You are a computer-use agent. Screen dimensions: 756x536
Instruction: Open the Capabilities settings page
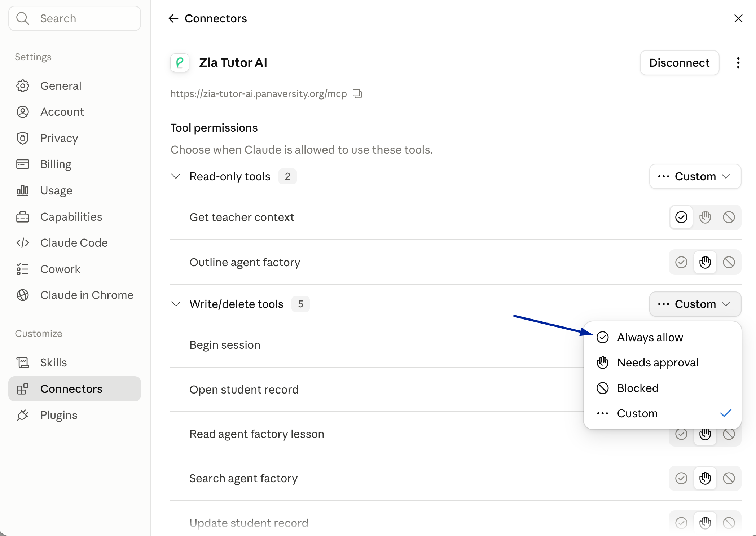75,217
